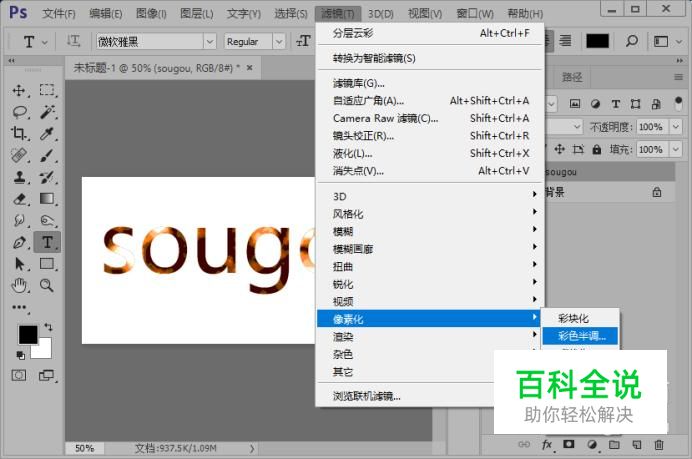The width and height of the screenshot is (692, 459).
Task: Open the text color swatch in options bar
Action: pyautogui.click(x=597, y=41)
